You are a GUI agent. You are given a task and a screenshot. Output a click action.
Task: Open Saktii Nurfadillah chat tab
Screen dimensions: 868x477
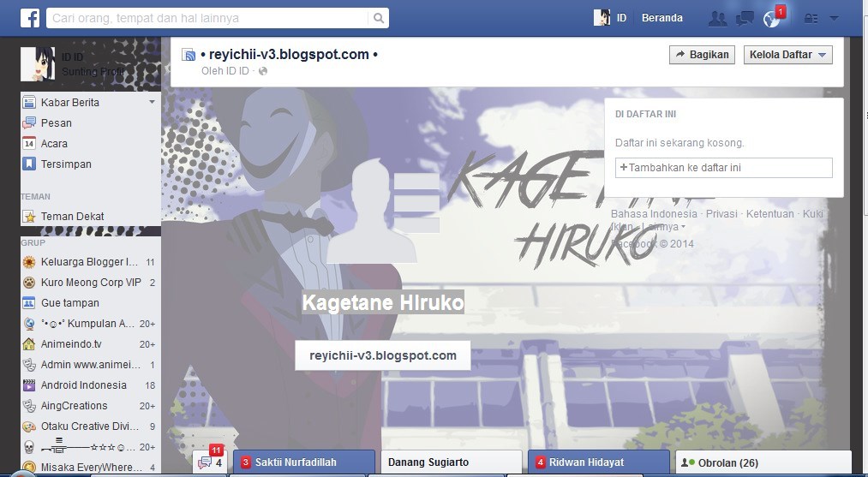[x=304, y=462]
